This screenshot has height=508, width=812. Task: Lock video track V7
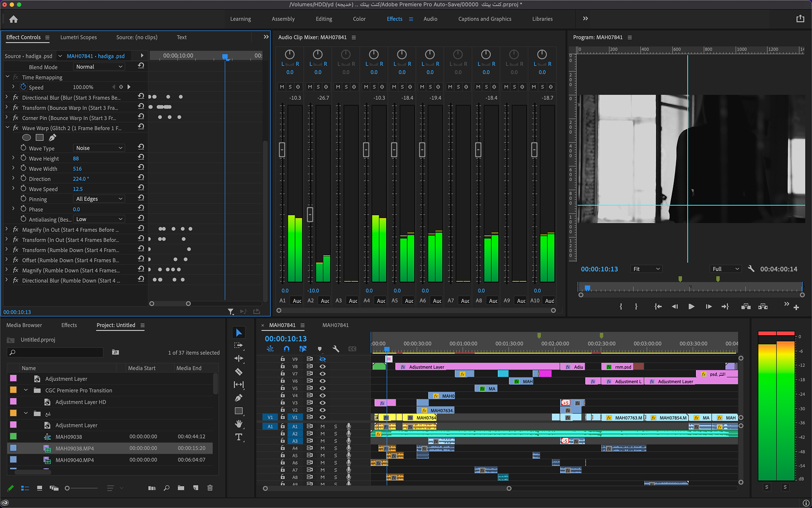283,373
